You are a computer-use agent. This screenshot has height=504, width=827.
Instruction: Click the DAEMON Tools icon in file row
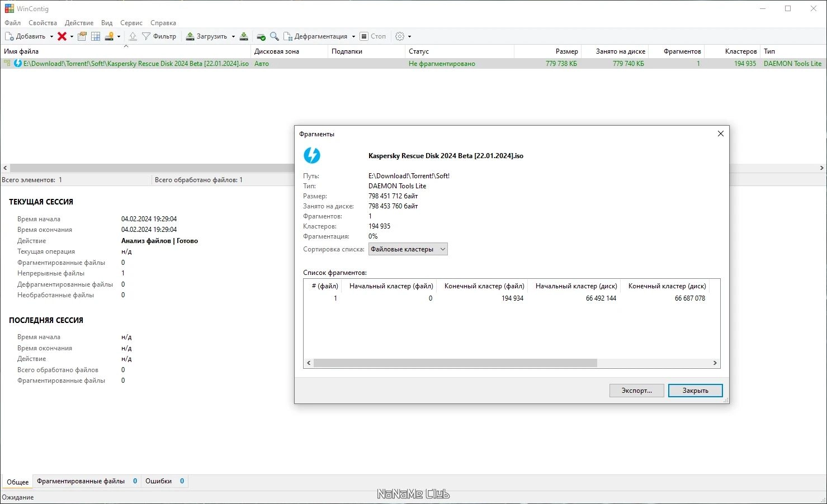(18, 64)
